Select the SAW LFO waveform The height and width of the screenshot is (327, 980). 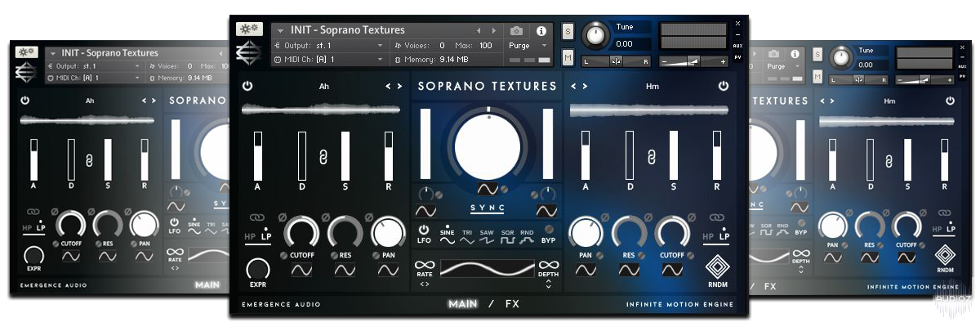(487, 236)
